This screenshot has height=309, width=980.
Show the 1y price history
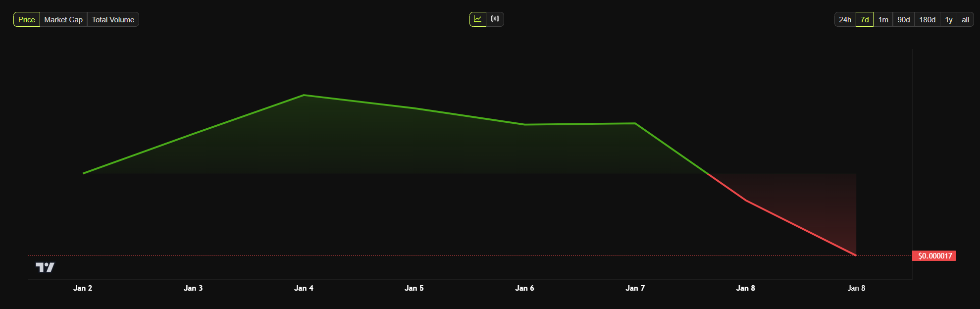tap(949, 19)
